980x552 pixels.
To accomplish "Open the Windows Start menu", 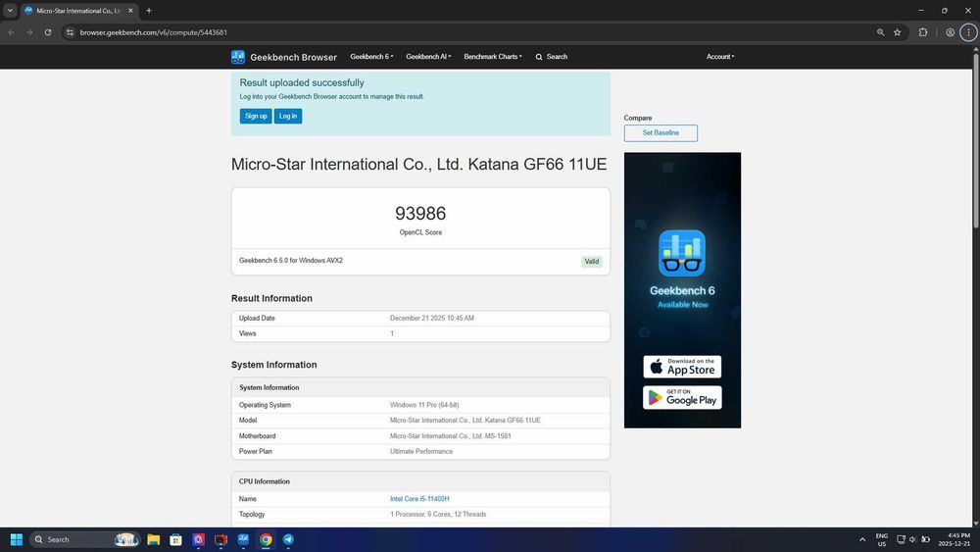I will pos(17,539).
